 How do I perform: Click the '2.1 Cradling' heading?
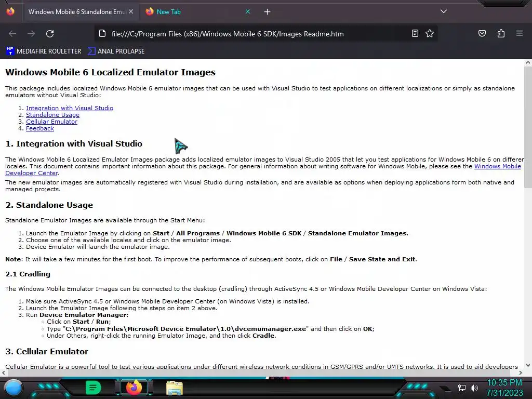[28, 274]
